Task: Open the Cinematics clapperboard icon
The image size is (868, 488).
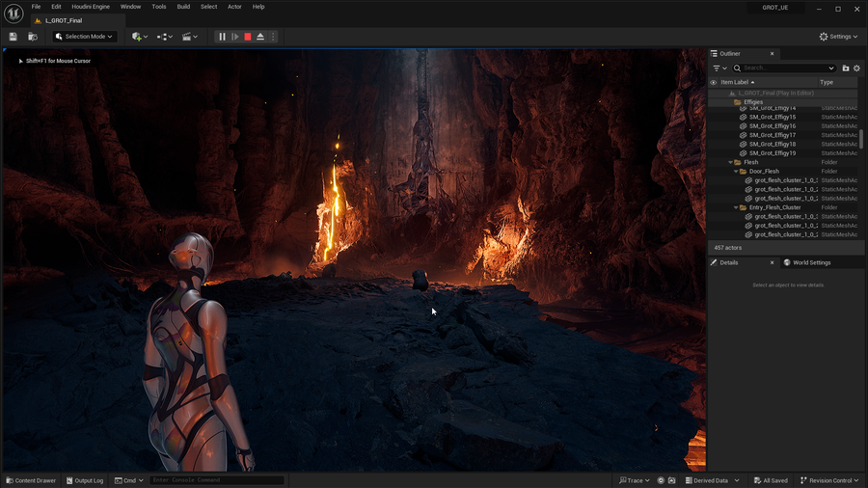Action: [186, 37]
